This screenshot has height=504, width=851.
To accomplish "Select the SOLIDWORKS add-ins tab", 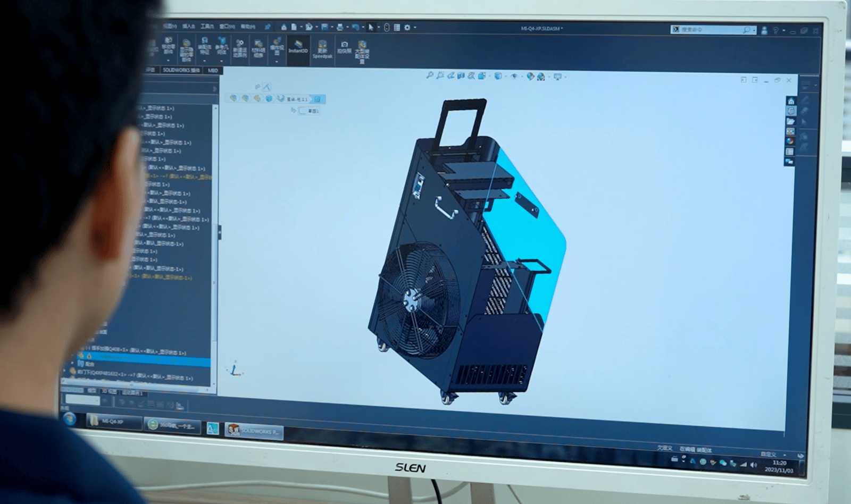I will tap(181, 70).
